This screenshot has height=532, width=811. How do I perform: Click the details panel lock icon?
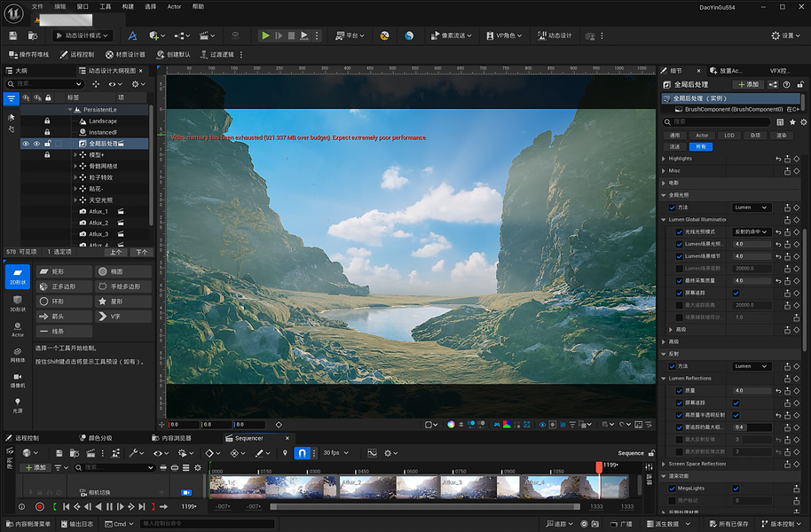click(x=800, y=84)
